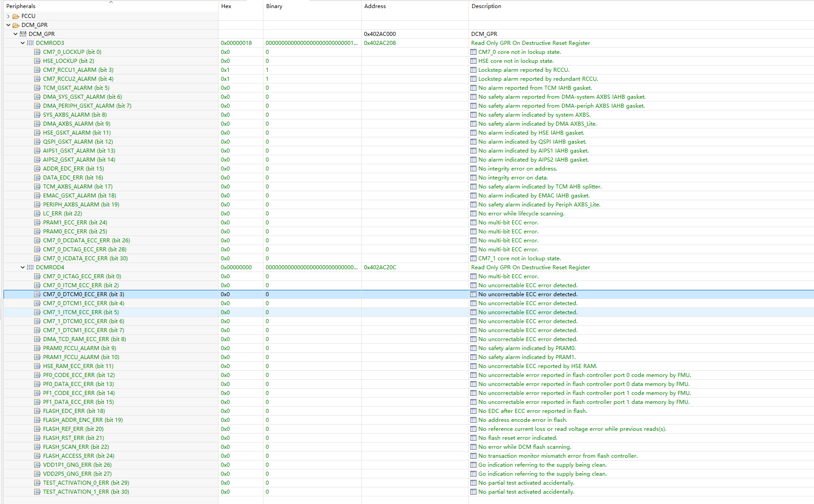Click DCMROD3 hex value 0x00000018
The image size is (814, 504).
click(236, 43)
